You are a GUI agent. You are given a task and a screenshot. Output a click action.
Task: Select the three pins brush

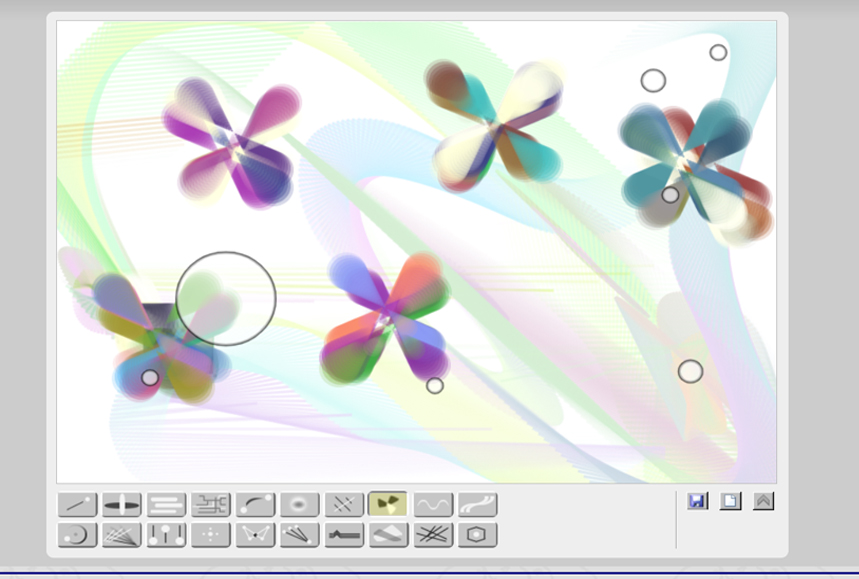pos(300,535)
